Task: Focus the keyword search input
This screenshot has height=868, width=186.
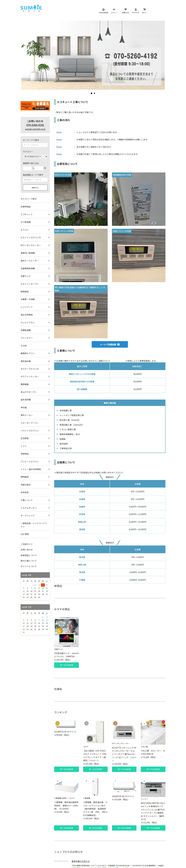Action: click(35, 145)
